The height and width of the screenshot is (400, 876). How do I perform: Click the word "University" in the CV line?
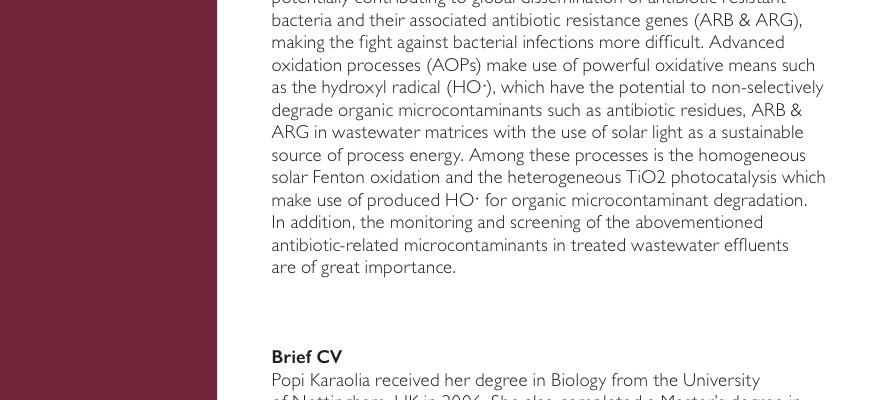pos(721,380)
